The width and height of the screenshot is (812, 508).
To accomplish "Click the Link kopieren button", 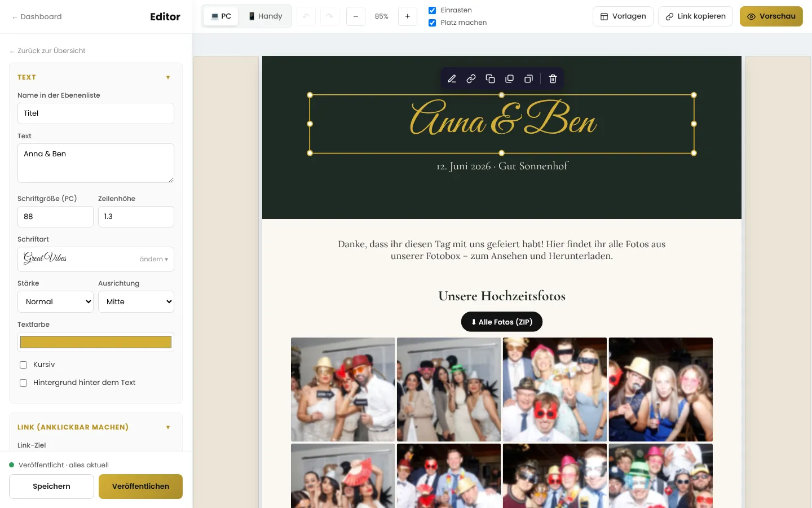I will (696, 16).
